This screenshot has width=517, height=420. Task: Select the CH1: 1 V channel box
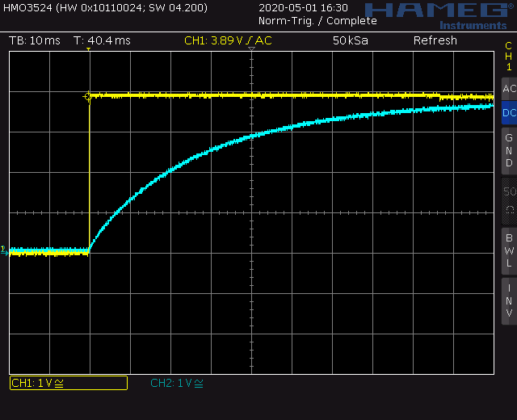click(x=69, y=383)
